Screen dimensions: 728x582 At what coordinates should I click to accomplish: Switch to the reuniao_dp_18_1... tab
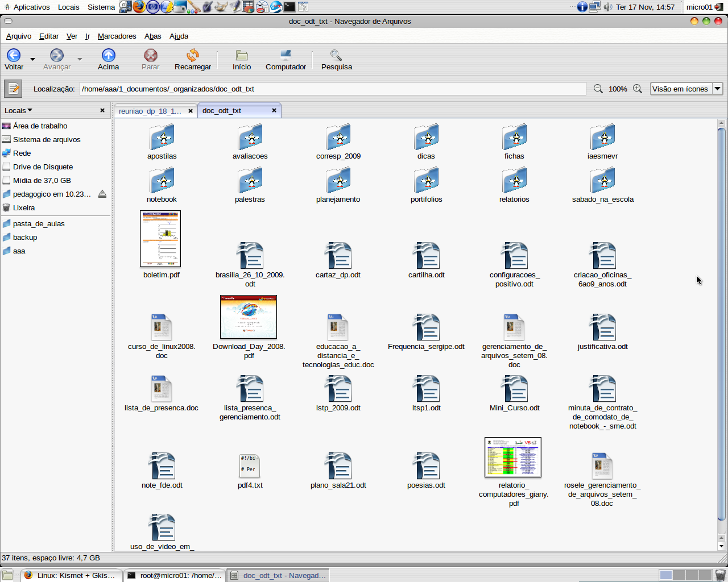click(150, 111)
